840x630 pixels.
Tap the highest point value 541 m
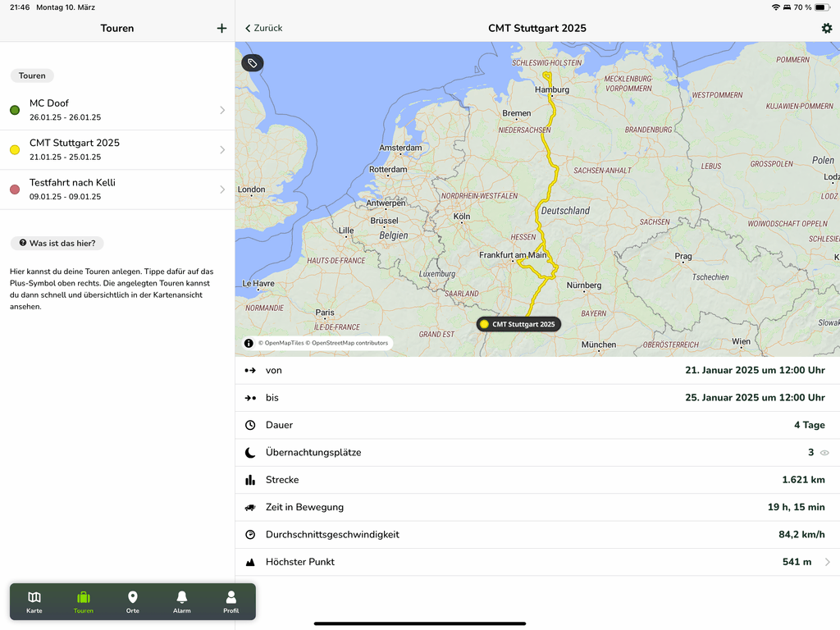tap(797, 561)
